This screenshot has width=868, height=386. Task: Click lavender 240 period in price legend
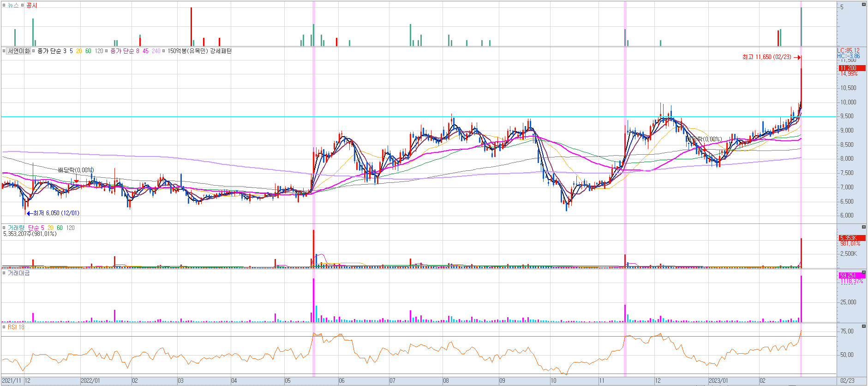[156, 51]
